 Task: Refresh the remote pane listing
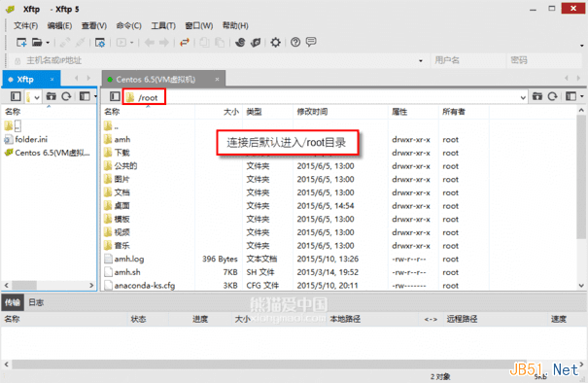(552, 97)
